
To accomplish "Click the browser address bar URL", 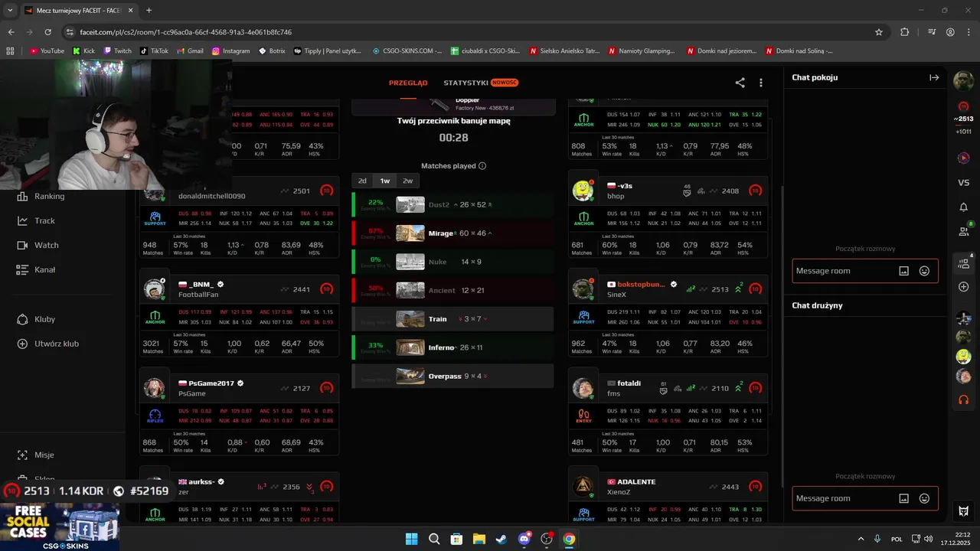I will coord(186,32).
